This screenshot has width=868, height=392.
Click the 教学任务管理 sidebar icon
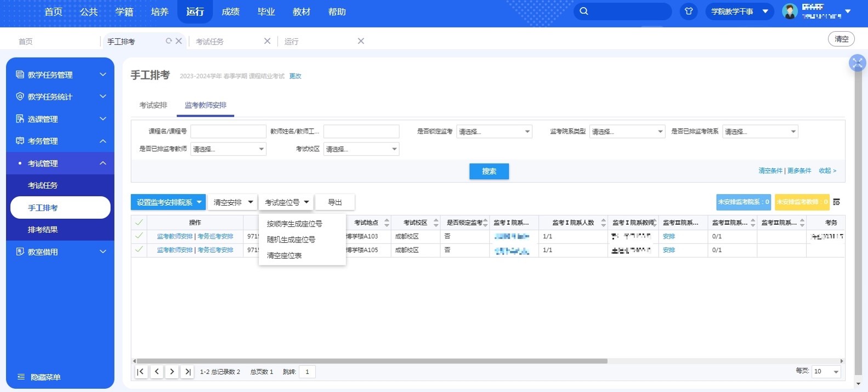coord(20,75)
